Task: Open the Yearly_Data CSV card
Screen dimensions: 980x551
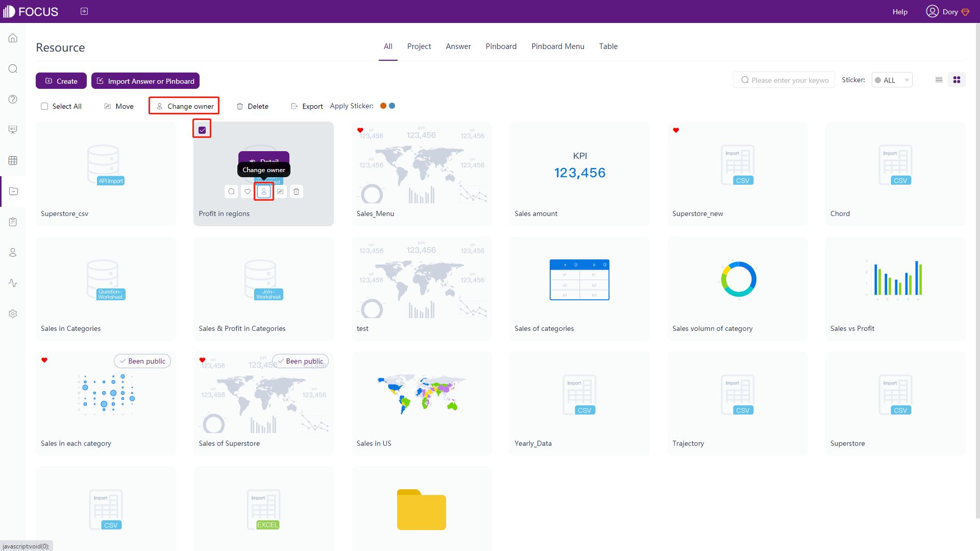Action: (x=579, y=403)
